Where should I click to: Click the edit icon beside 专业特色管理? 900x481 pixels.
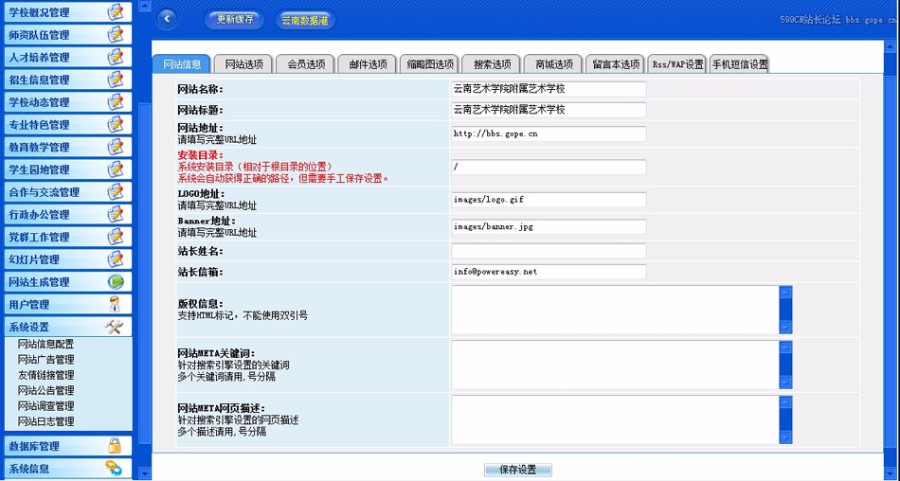pos(115,124)
